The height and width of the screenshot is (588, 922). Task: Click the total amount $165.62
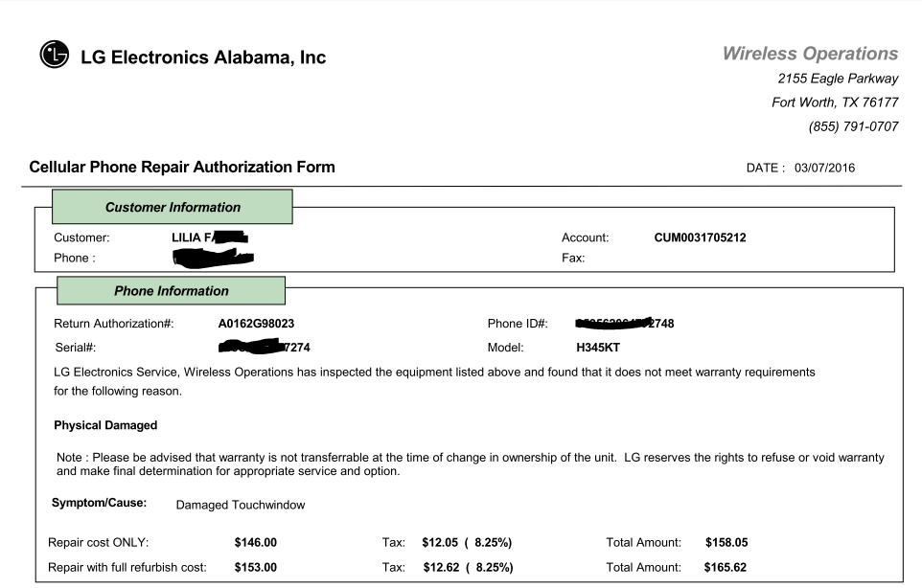click(x=725, y=568)
